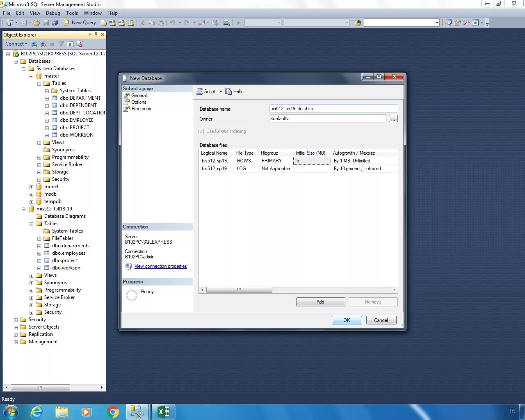525x420 pixels.
Task: Open the Tools menu
Action: tap(72, 13)
